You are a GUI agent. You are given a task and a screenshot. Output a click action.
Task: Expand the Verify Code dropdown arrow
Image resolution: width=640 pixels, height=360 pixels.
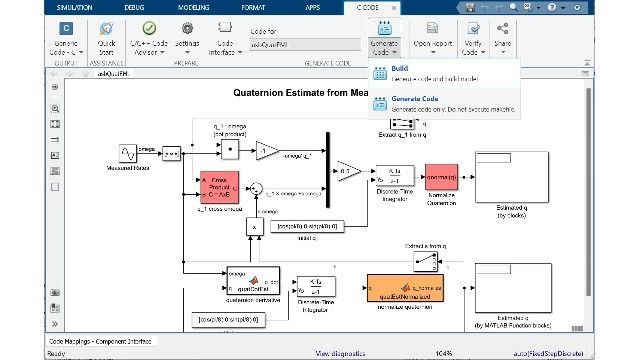tap(483, 52)
